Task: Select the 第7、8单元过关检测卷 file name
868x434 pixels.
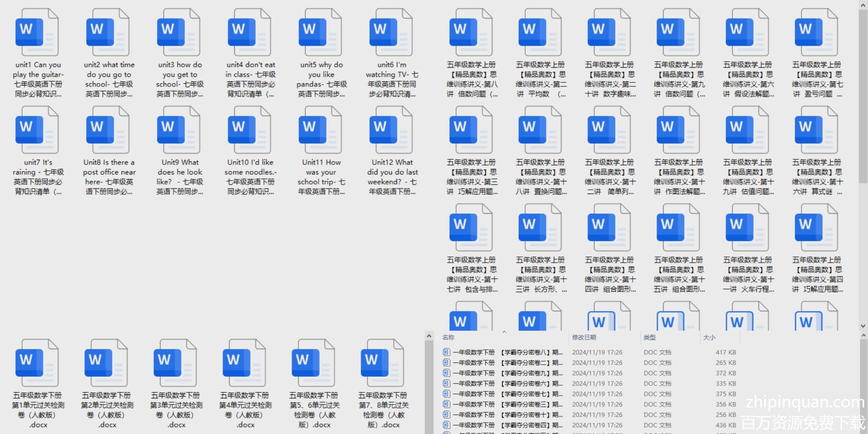Action: pos(383,410)
